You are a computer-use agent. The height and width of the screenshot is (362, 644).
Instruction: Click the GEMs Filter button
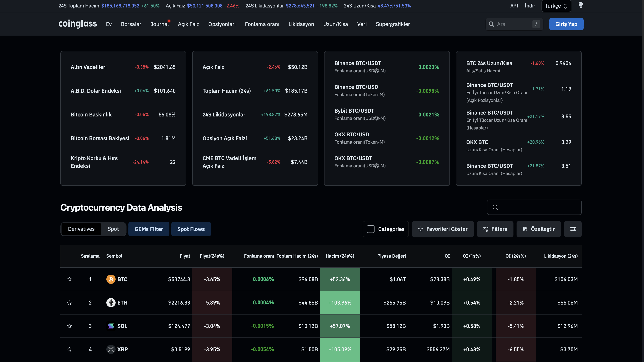(x=149, y=229)
